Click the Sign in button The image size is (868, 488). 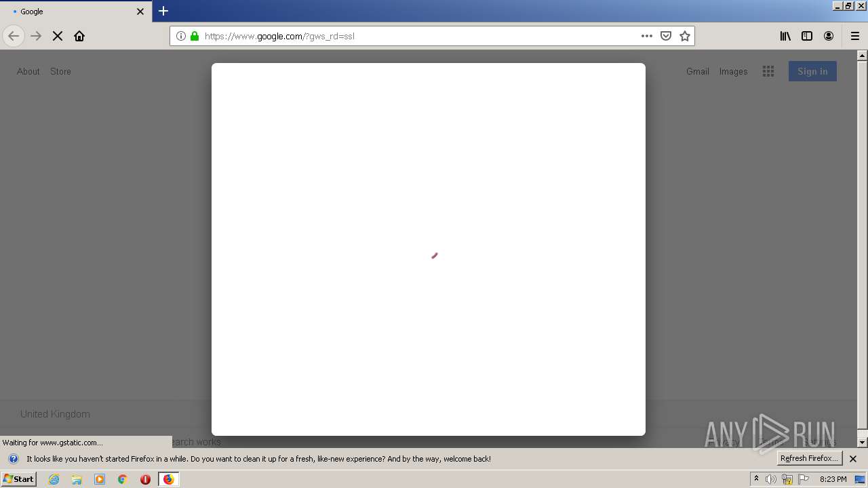(x=812, y=71)
